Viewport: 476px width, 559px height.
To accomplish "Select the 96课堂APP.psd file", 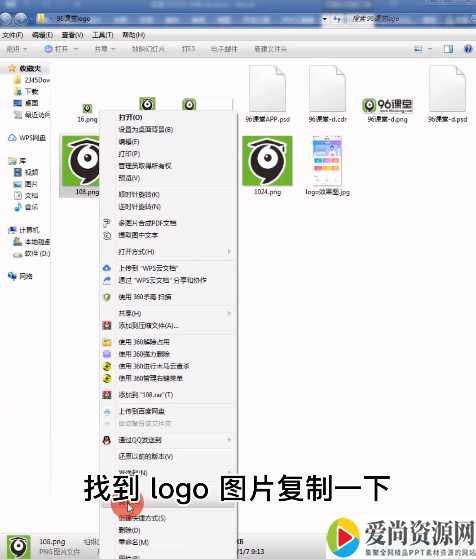I will (x=267, y=94).
